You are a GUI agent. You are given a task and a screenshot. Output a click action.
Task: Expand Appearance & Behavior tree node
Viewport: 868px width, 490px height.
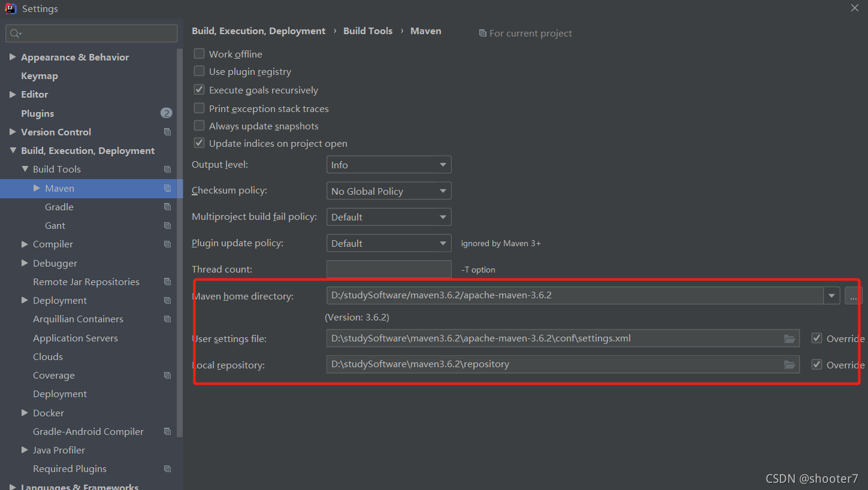click(x=13, y=57)
